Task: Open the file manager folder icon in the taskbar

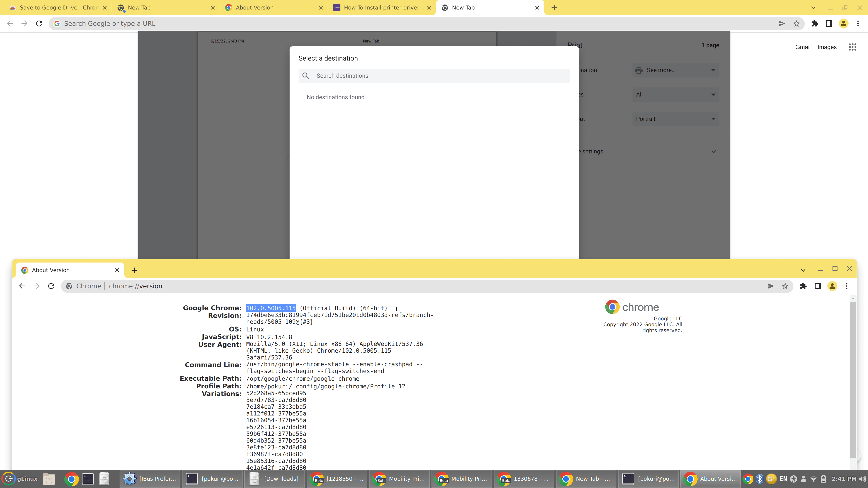Action: tap(49, 479)
